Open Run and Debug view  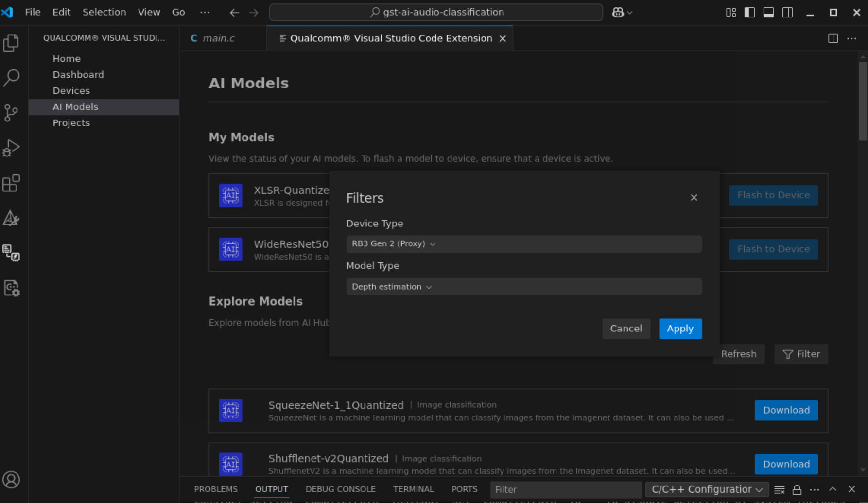11,148
